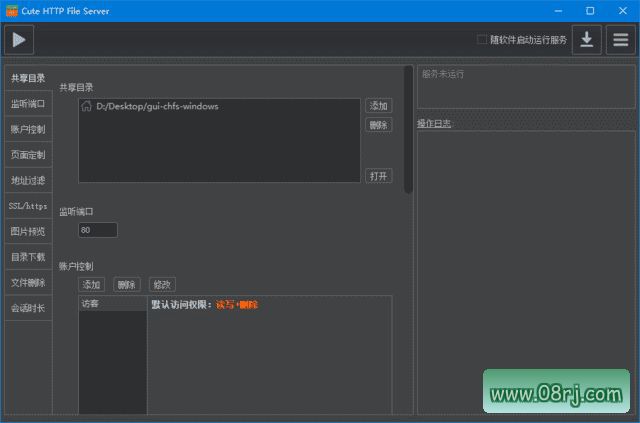Maximize the Cute HTTP File Server window
640x423 pixels.
(590, 11)
